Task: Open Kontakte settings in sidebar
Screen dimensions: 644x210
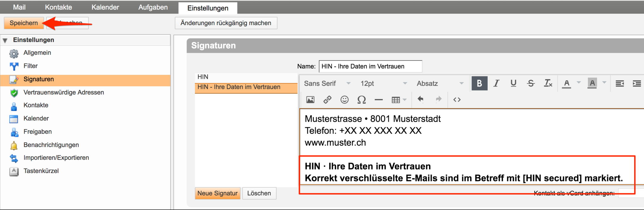Action: (x=36, y=105)
